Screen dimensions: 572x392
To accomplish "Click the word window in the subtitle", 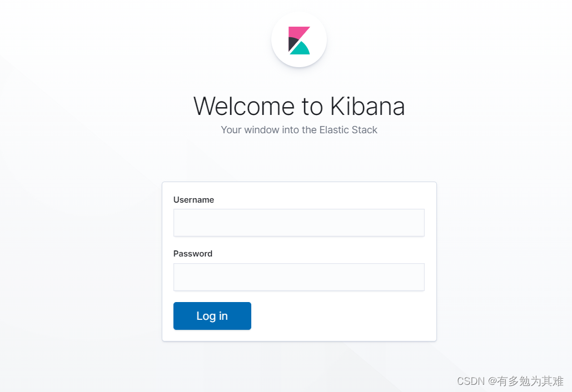I will (x=262, y=130).
